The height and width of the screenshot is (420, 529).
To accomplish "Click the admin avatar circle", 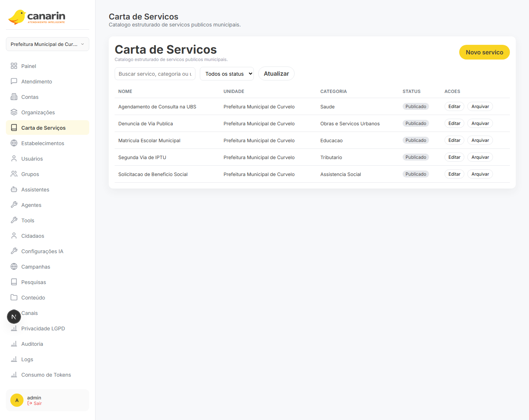I will point(17,400).
